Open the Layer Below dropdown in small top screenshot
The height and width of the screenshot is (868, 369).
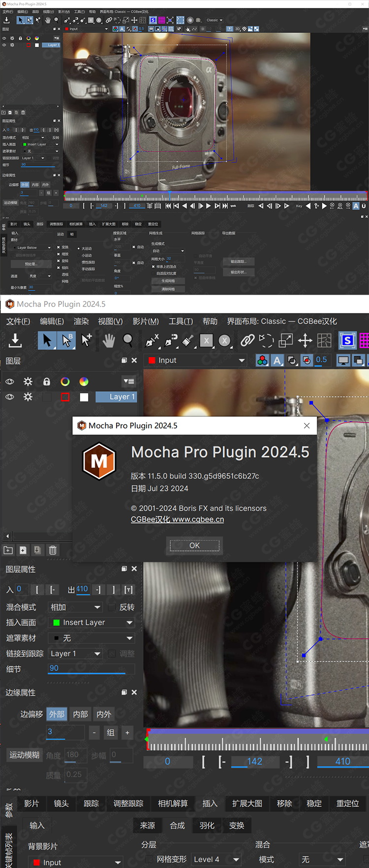[31, 248]
